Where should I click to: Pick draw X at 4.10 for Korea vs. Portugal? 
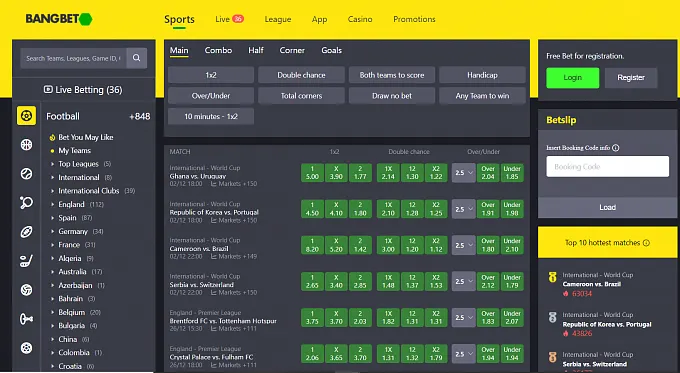pos(336,209)
